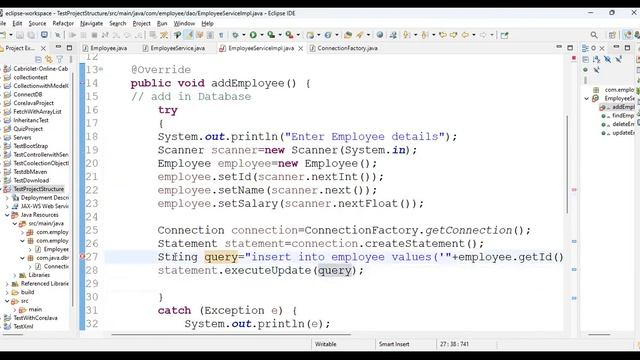Click the External Tools run icon
This screenshot has height=360, width=640.
pos(289,35)
